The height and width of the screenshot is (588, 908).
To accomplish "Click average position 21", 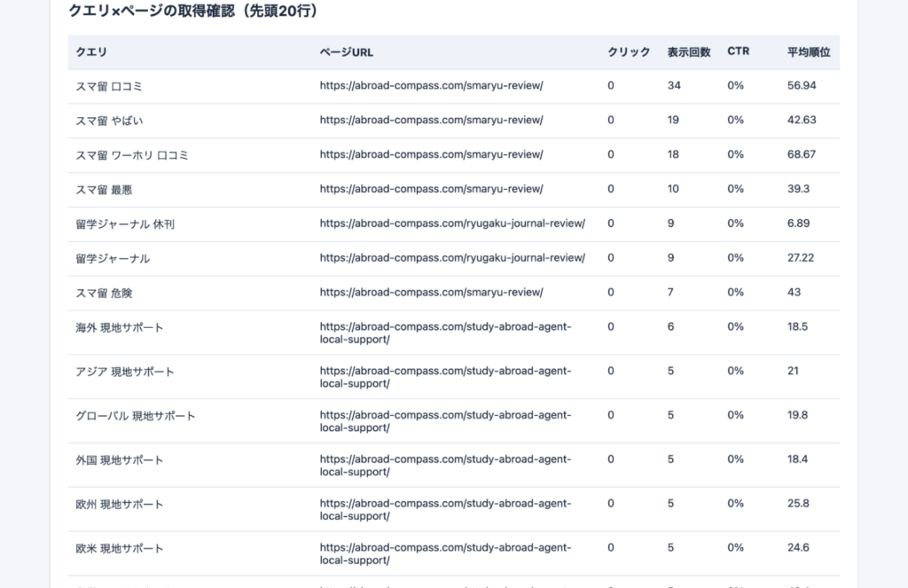I will pos(793,371).
